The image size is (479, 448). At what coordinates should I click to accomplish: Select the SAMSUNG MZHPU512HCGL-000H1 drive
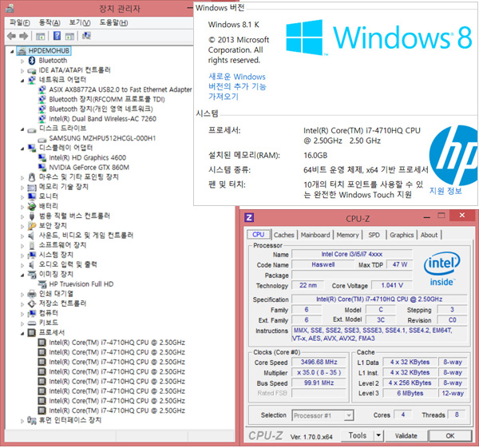click(102, 138)
